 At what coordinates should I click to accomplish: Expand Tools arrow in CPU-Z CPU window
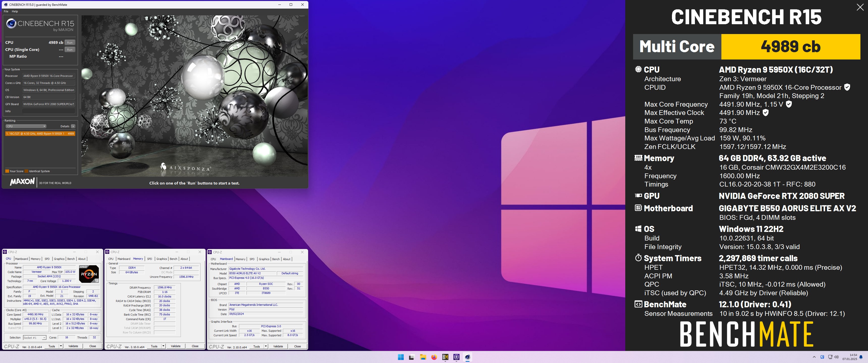pyautogui.click(x=61, y=346)
